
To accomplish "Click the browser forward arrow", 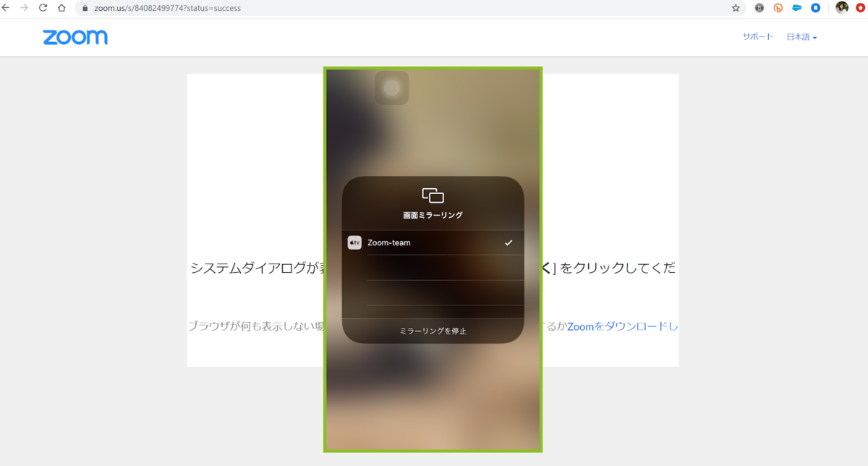I will tap(25, 8).
